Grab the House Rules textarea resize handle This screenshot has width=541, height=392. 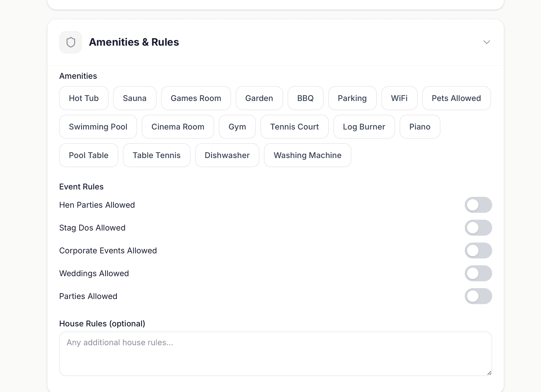[x=489, y=373]
